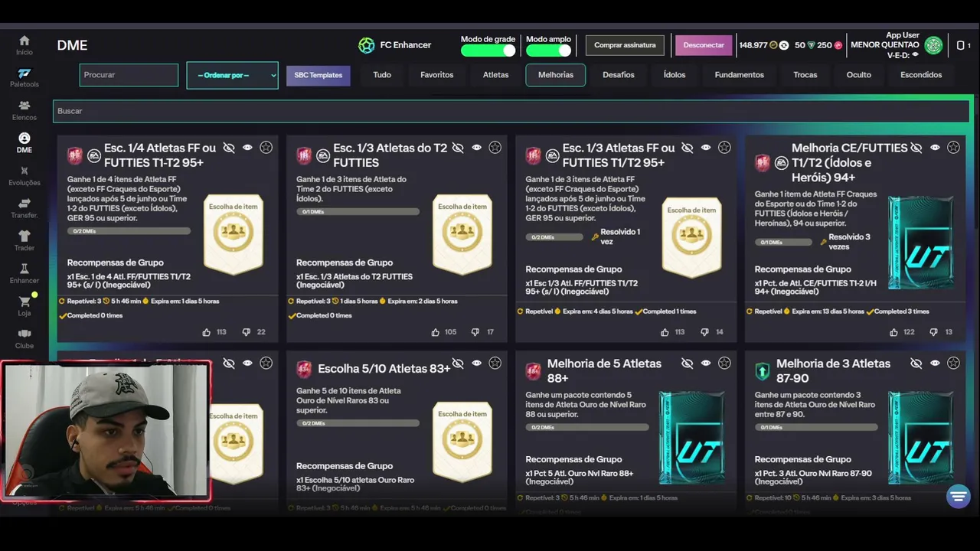Open the Ídolos tab
980x551 pixels.
coord(675,75)
